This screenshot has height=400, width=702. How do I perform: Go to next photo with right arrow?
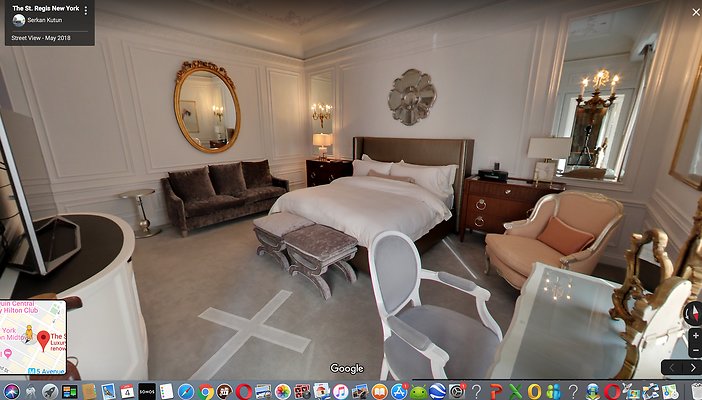[x=692, y=368]
